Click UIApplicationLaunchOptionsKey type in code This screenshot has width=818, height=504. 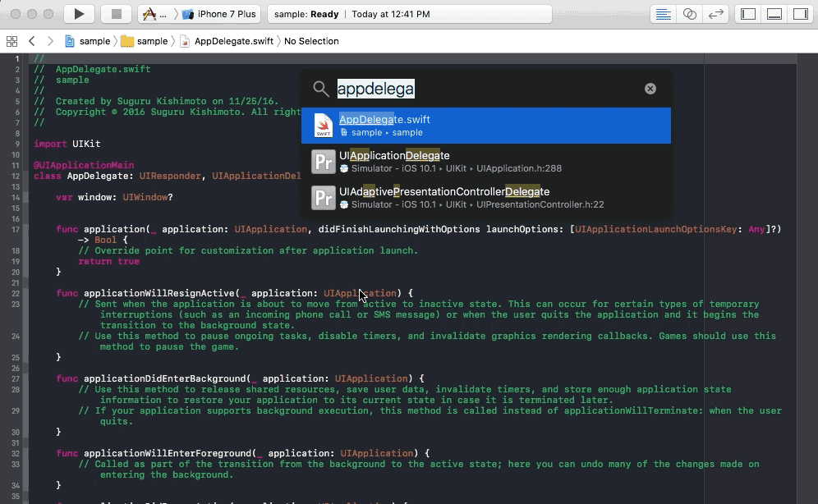tap(655, 229)
